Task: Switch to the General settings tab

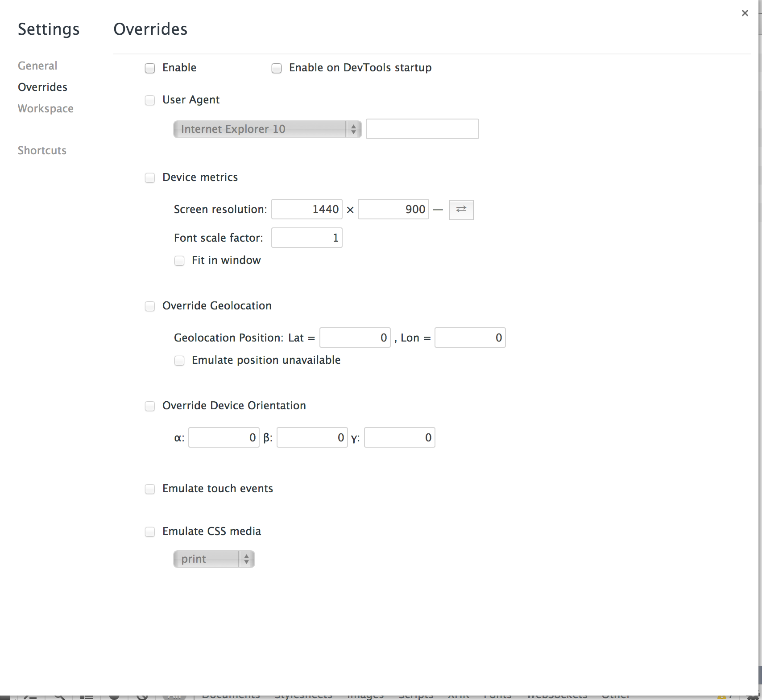Action: 37,66
